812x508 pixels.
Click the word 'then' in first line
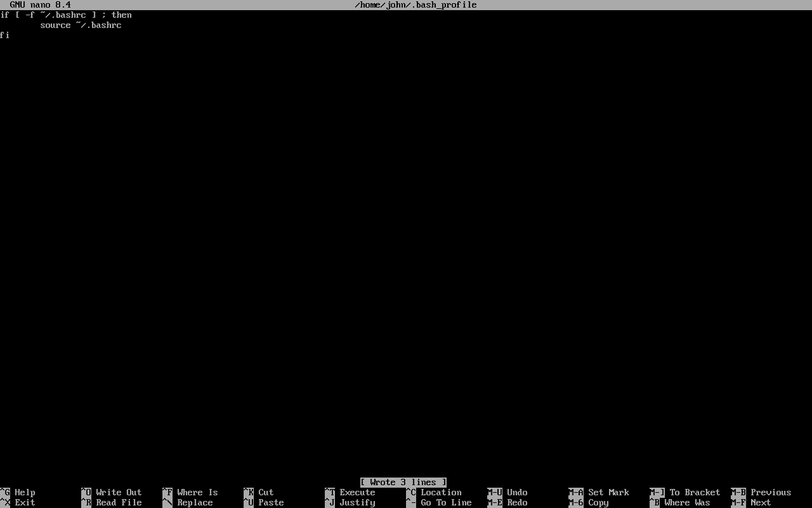coord(122,15)
